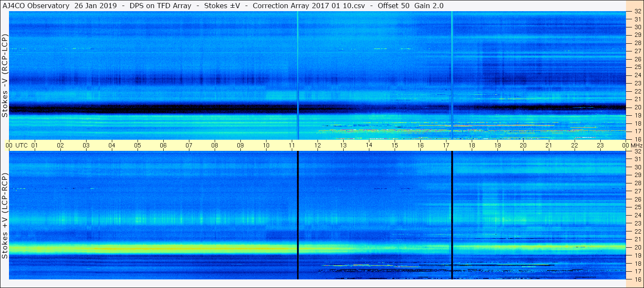Click the 'AJ4CO Observatory' title text
The width and height of the screenshot is (644, 288).
coord(36,6)
